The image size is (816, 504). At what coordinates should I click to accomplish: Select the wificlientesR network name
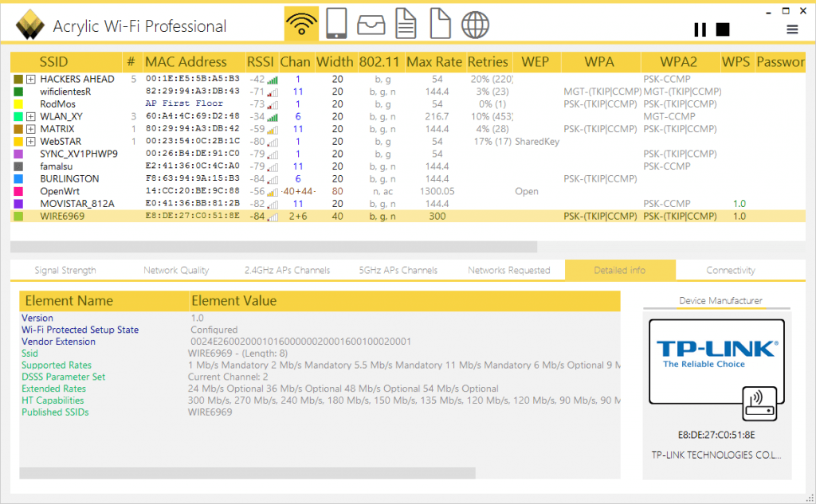pos(65,92)
